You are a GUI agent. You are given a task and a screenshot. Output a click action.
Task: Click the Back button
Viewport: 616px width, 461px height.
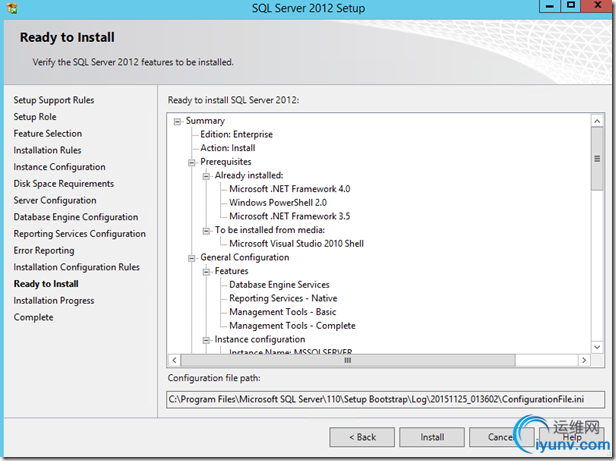coord(362,437)
